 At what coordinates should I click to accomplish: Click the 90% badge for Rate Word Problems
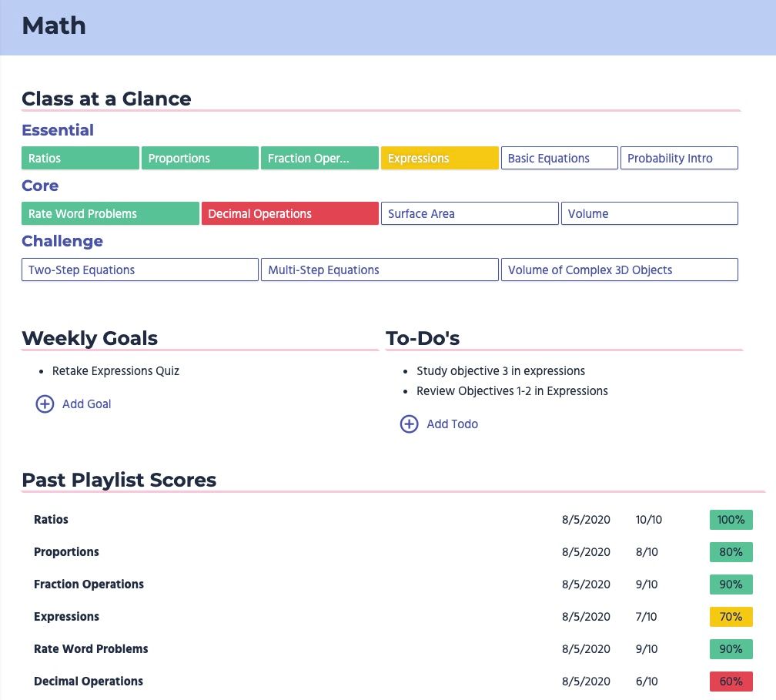tap(731, 649)
